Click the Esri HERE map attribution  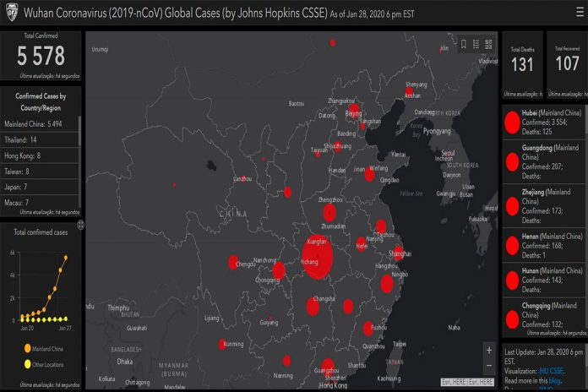(x=467, y=382)
